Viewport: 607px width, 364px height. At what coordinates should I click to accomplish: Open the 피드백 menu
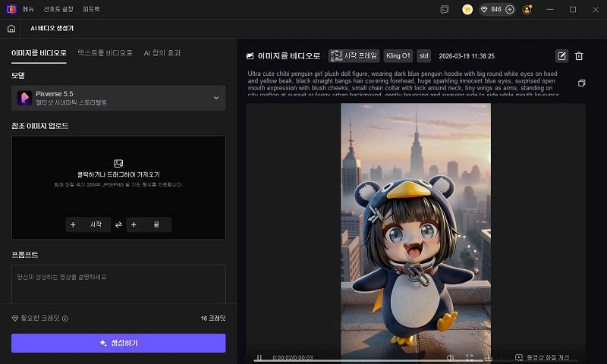click(91, 9)
